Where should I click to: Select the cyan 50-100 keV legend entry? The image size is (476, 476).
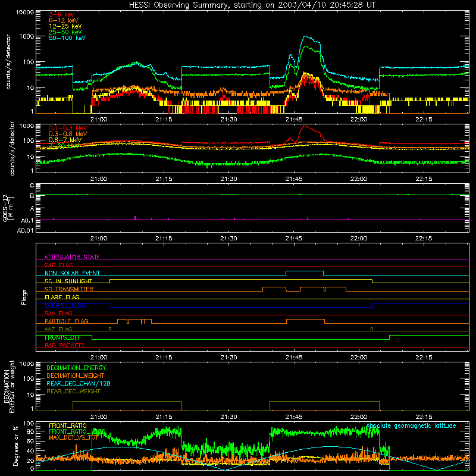click(x=67, y=38)
